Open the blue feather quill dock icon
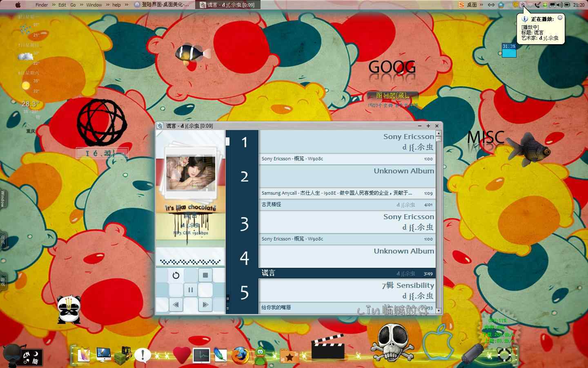This screenshot has width=588, height=368. click(x=220, y=355)
